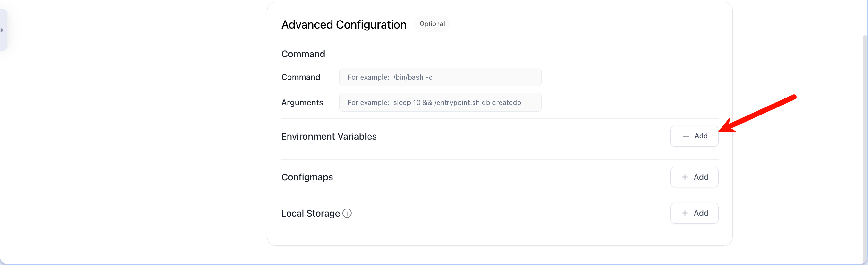
Task: Click plus icon in Configmaps Add button
Action: click(x=684, y=177)
